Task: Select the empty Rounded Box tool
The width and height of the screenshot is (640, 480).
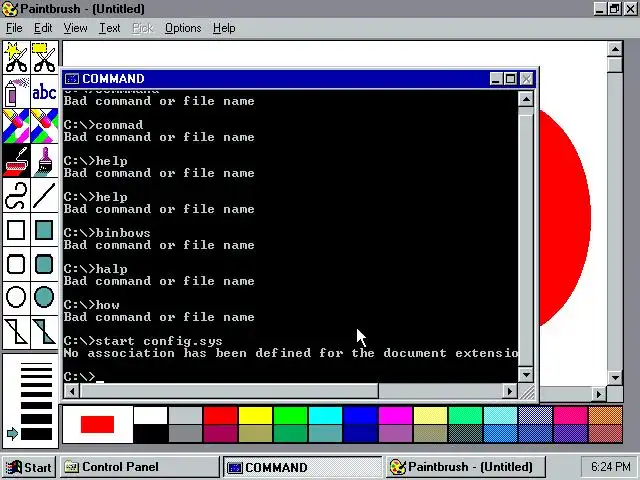Action: (x=16, y=264)
